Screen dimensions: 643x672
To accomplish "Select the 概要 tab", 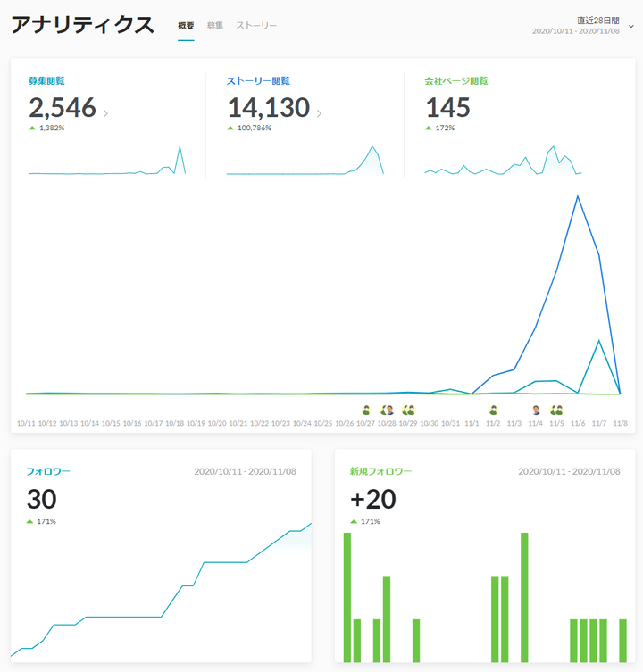I will coord(186,26).
